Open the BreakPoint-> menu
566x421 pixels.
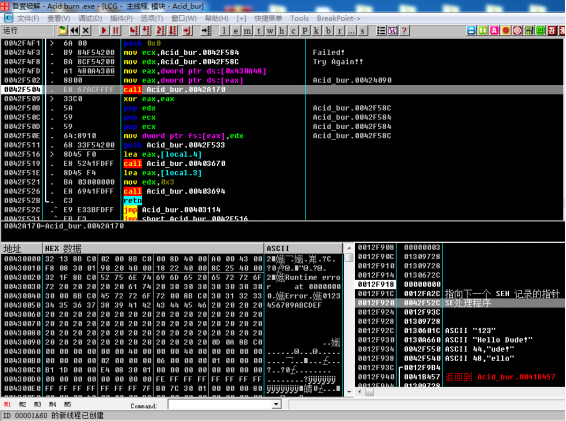(338, 18)
